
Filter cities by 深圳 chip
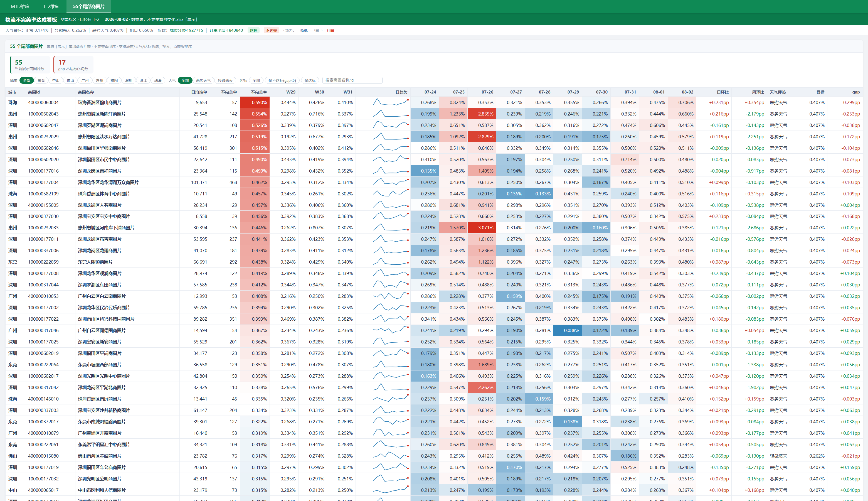(x=129, y=80)
